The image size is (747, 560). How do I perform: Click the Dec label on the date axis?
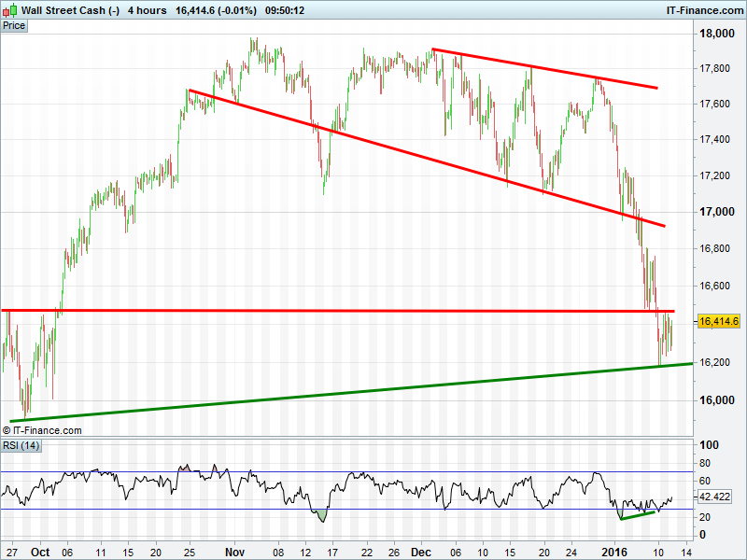(418, 552)
